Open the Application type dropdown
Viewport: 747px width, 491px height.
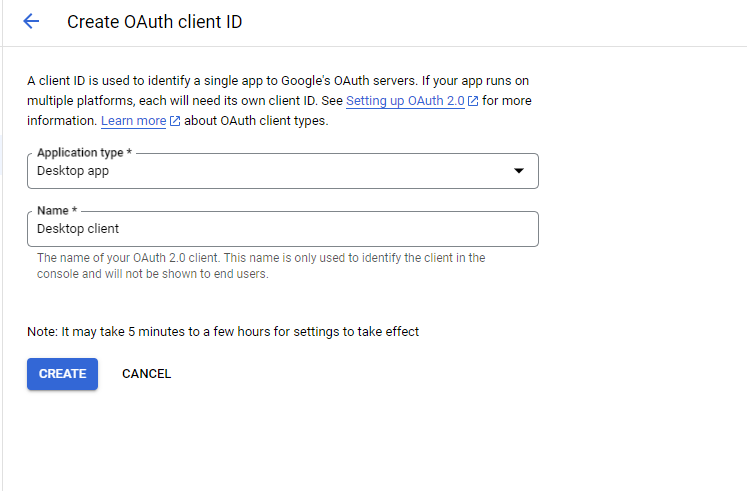(x=283, y=171)
